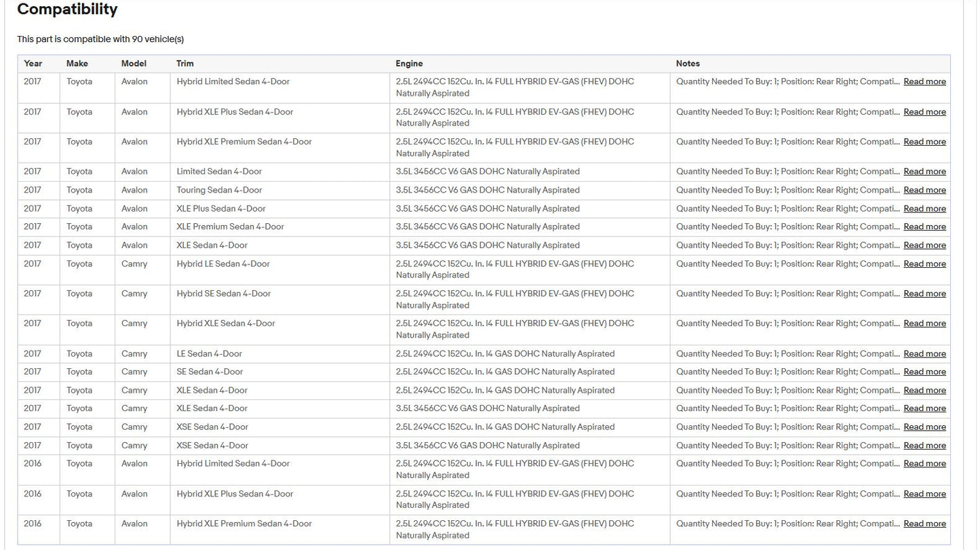Open Read more for Camry XLE Sedan 2.5L gas
Screen dimensions: 980x550
(x=924, y=390)
